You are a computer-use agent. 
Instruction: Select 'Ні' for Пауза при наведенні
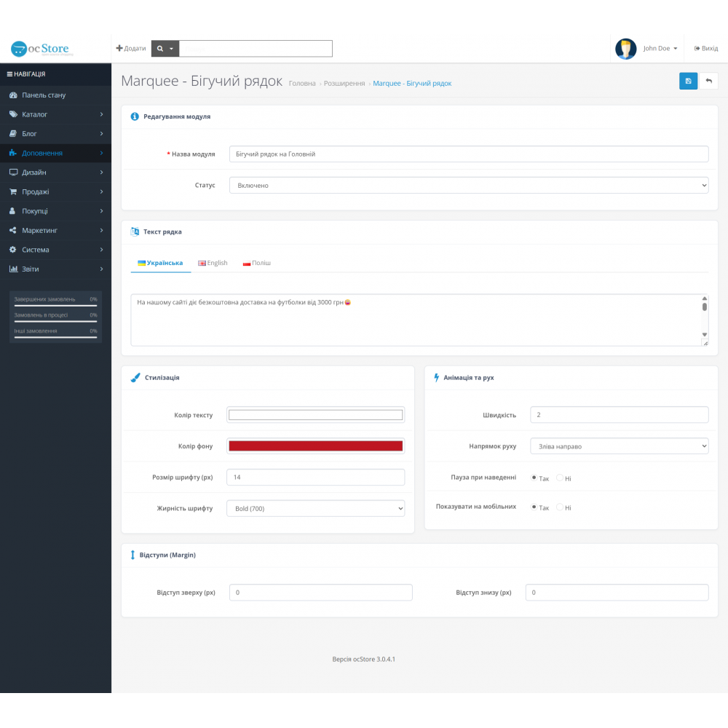click(x=560, y=478)
